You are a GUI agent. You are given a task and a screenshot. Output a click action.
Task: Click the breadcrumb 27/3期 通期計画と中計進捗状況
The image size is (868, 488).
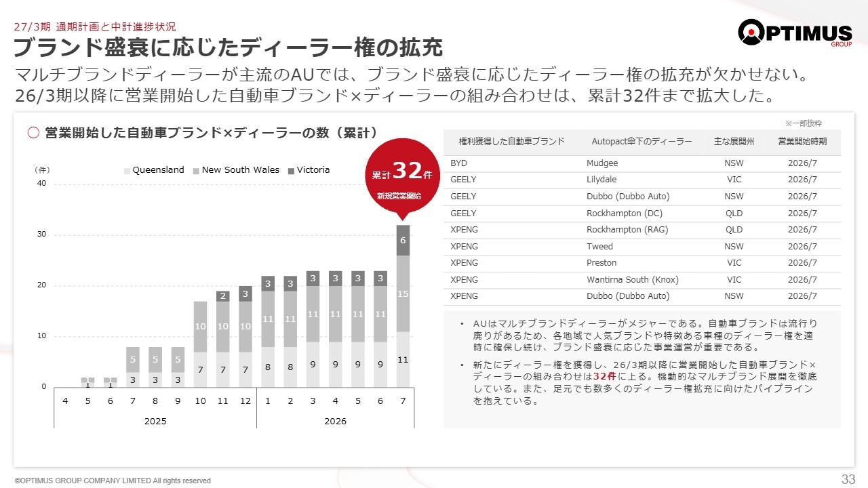pyautogui.click(x=95, y=27)
